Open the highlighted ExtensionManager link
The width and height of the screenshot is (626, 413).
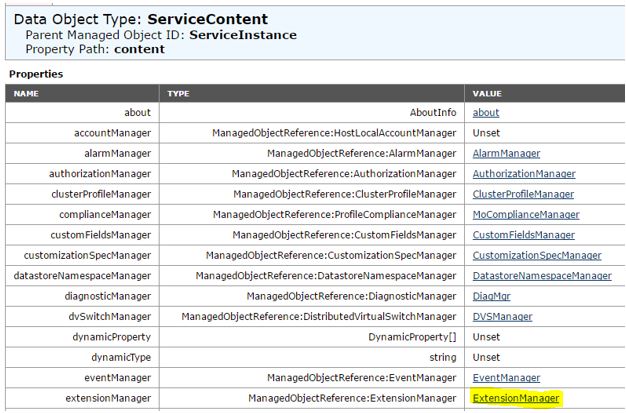[x=515, y=398]
